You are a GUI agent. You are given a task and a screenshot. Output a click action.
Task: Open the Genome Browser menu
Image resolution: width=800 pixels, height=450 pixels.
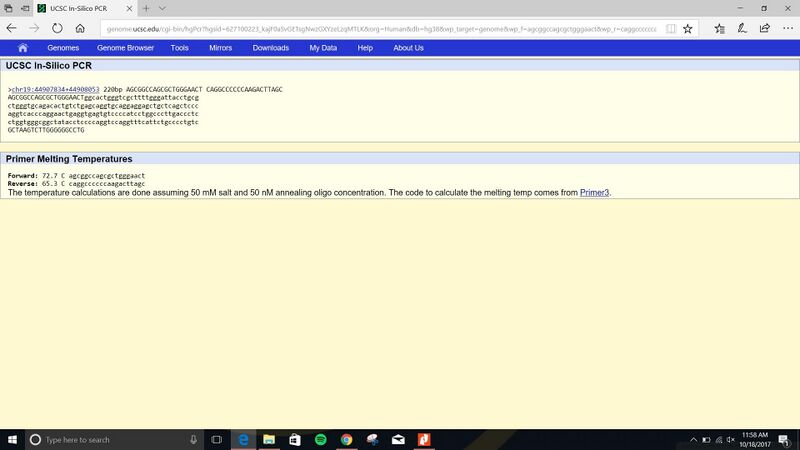point(125,48)
